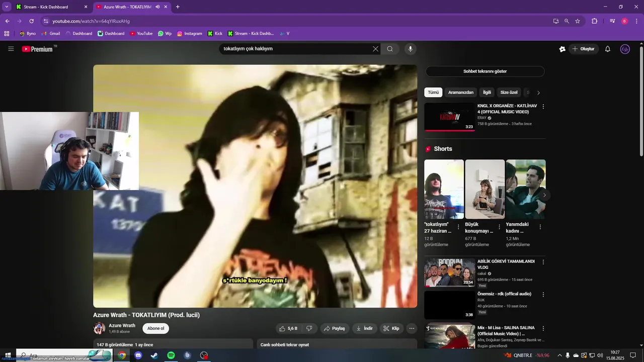This screenshot has height=362, width=644.
Task: Click the Oluştur create button
Action: coord(584,49)
